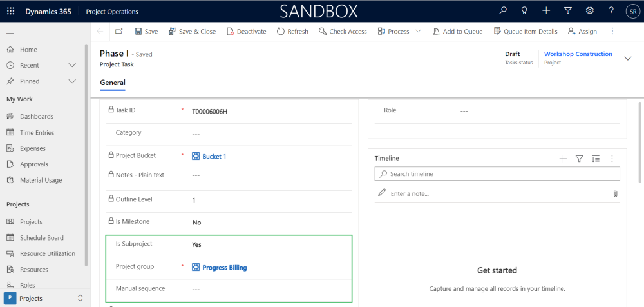Click the help question mark icon
Viewport: 644px width, 307px height.
coord(612,11)
